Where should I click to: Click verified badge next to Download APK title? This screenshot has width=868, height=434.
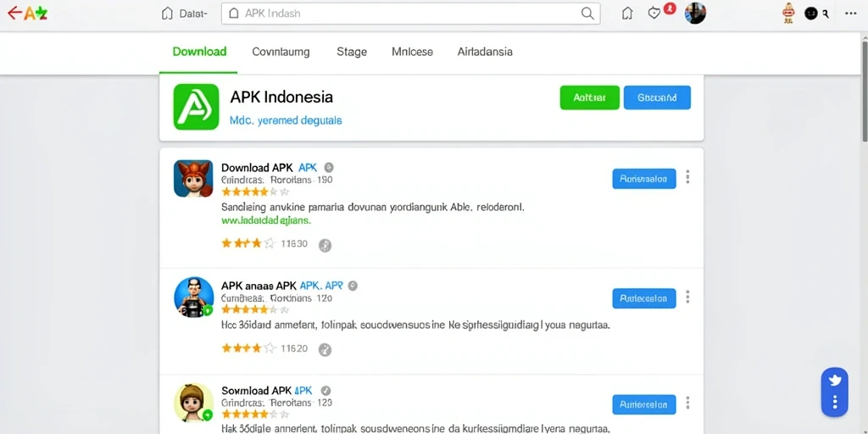(x=328, y=167)
